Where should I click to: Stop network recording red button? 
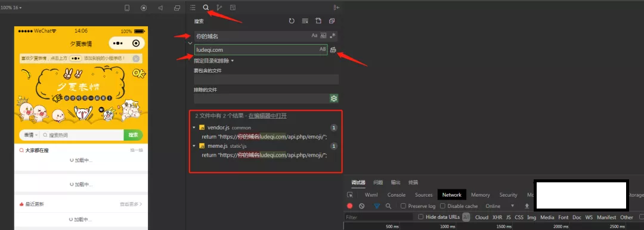[350, 206]
